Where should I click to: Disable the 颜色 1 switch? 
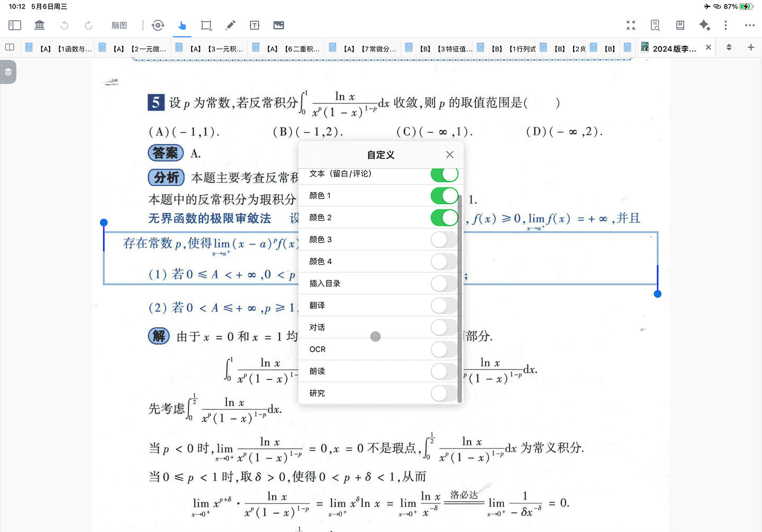coord(444,196)
